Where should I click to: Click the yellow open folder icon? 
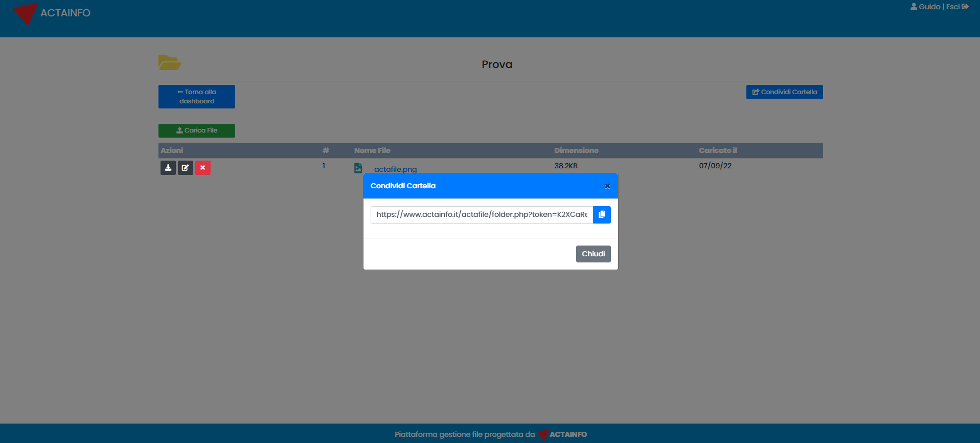click(x=169, y=63)
